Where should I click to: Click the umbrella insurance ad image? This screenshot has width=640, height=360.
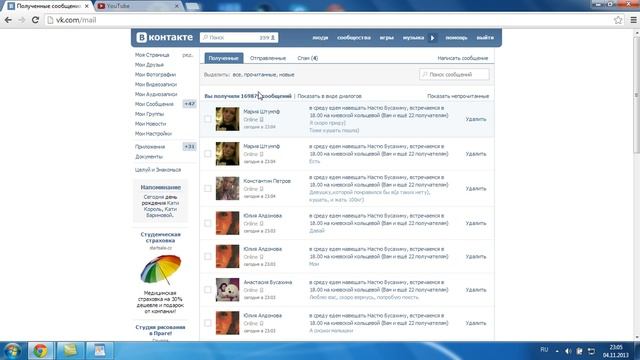click(160, 270)
